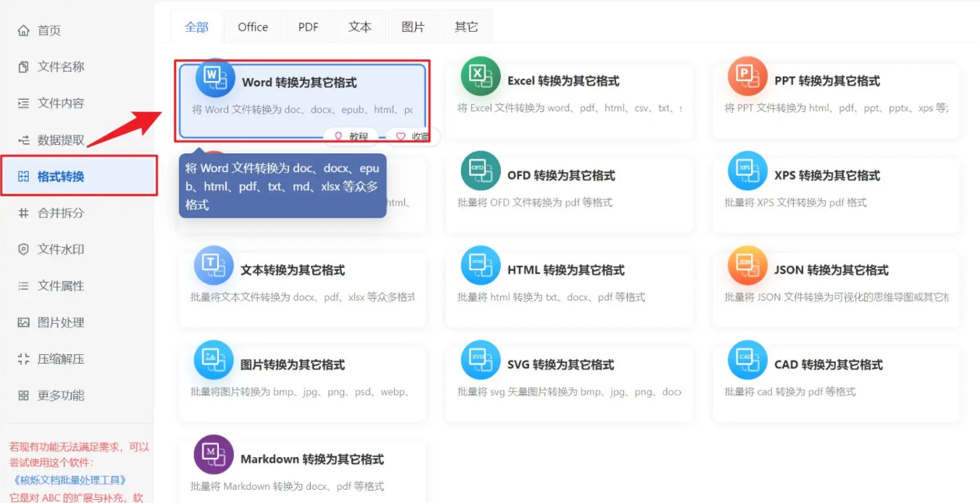The width and height of the screenshot is (980, 503).
Task: Switch to the 图片 tab
Action: click(x=413, y=26)
